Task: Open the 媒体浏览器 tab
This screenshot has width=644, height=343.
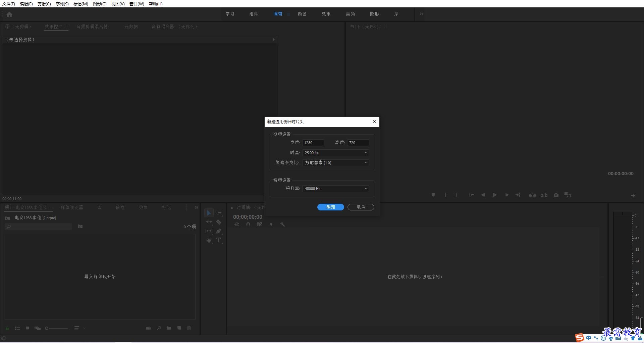Action: click(x=72, y=207)
